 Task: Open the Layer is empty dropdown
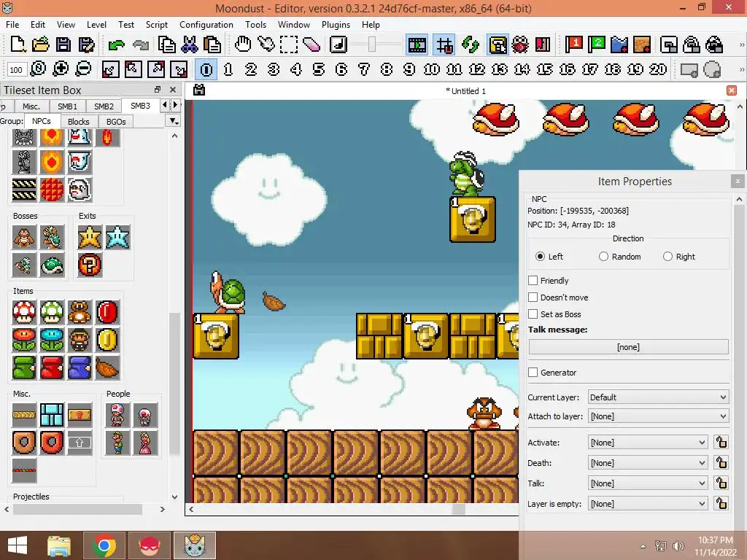(x=648, y=504)
